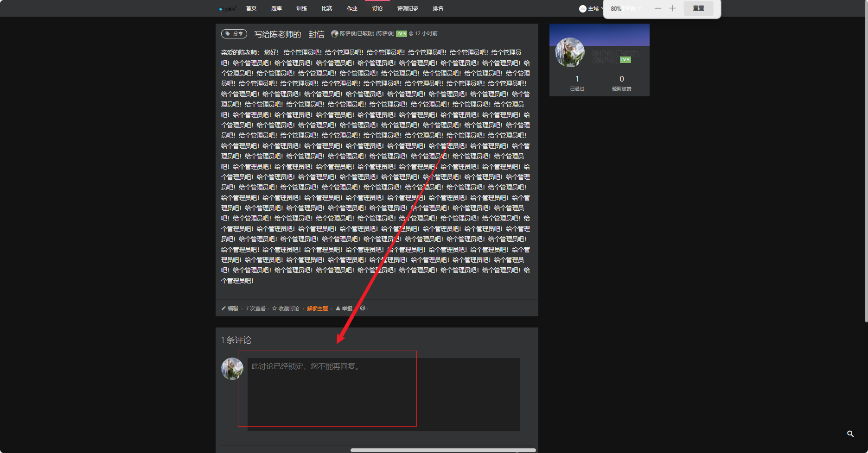Open the 排名 ranking page
Image resolution: width=868 pixels, height=453 pixels.
[x=438, y=8]
